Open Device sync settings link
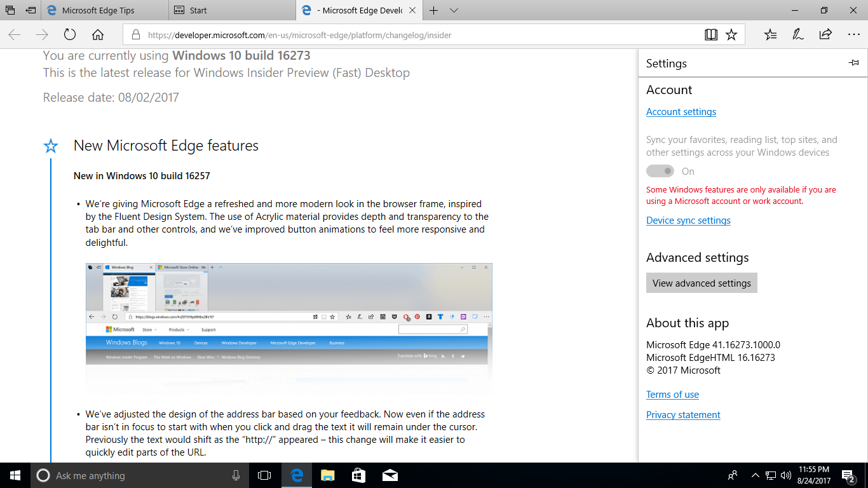The image size is (868, 488). [688, 220]
